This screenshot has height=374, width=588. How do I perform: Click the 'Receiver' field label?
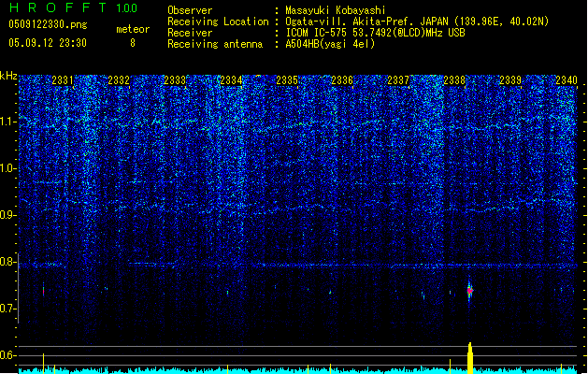coord(190,33)
